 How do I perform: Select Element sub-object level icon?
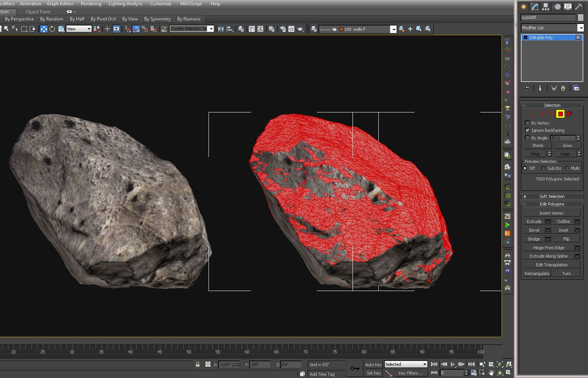point(569,114)
